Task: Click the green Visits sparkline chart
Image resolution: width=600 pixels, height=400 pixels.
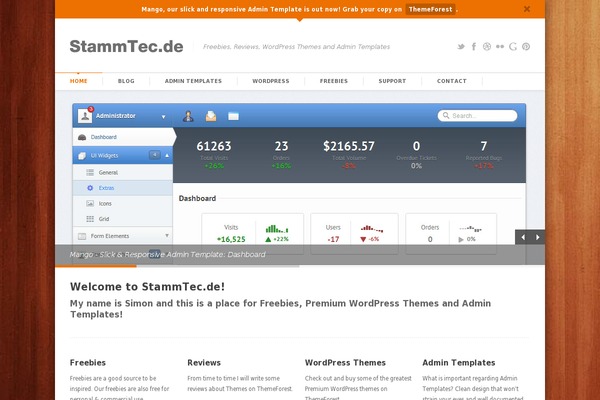Action: coord(277,229)
